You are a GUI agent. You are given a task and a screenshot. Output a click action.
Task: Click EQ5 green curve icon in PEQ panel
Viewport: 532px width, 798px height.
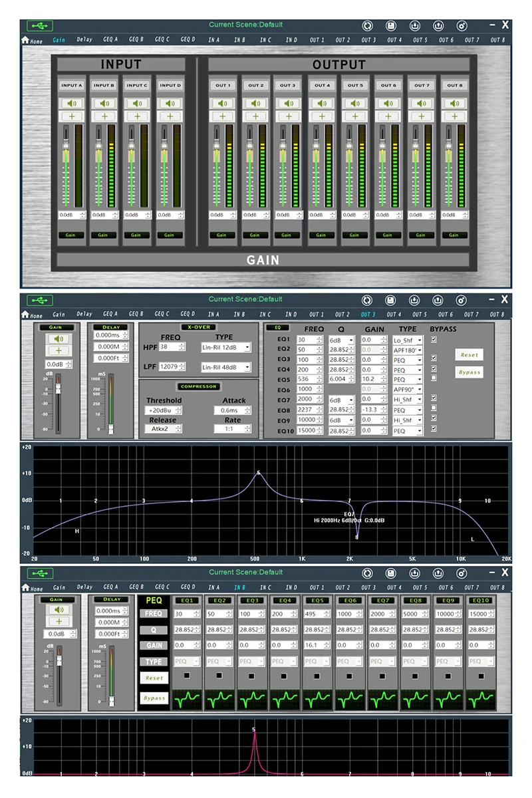point(317,699)
